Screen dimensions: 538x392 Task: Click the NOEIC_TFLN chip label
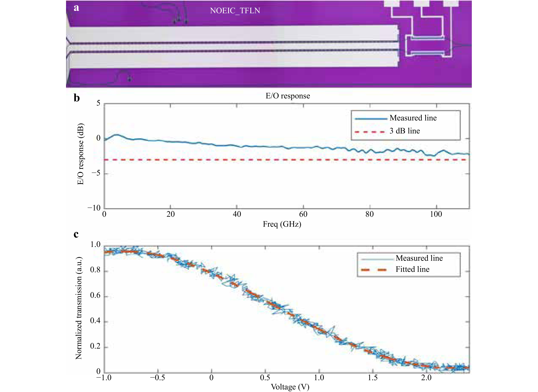click(x=235, y=11)
